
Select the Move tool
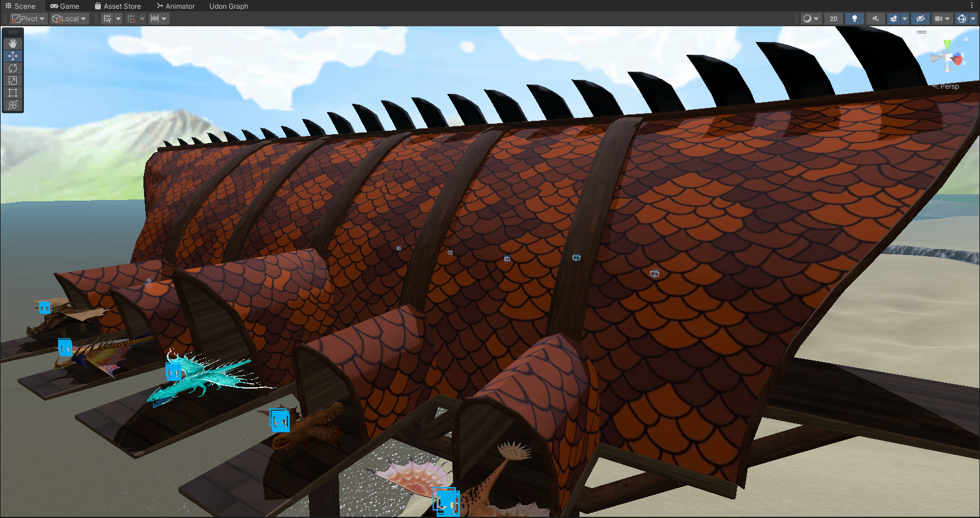pos(13,56)
